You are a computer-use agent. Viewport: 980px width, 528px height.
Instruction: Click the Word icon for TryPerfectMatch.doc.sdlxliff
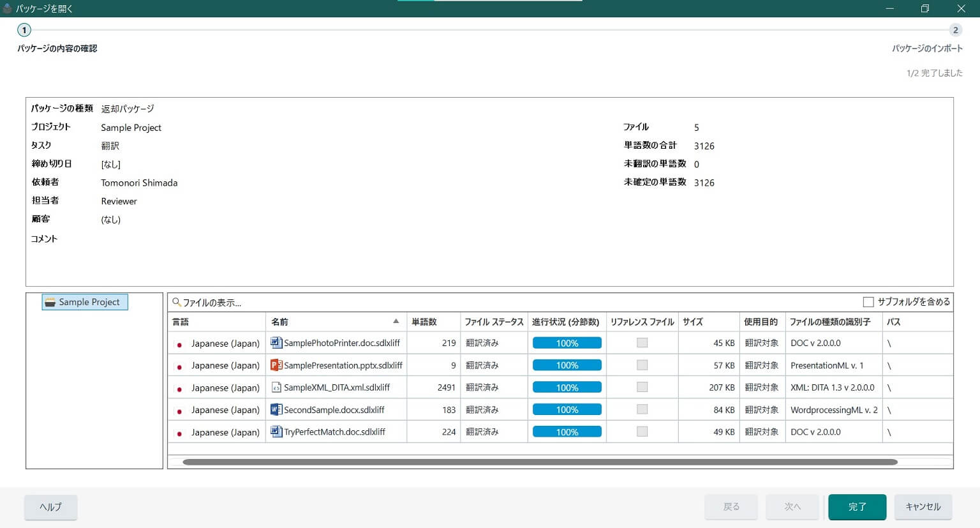pos(276,432)
